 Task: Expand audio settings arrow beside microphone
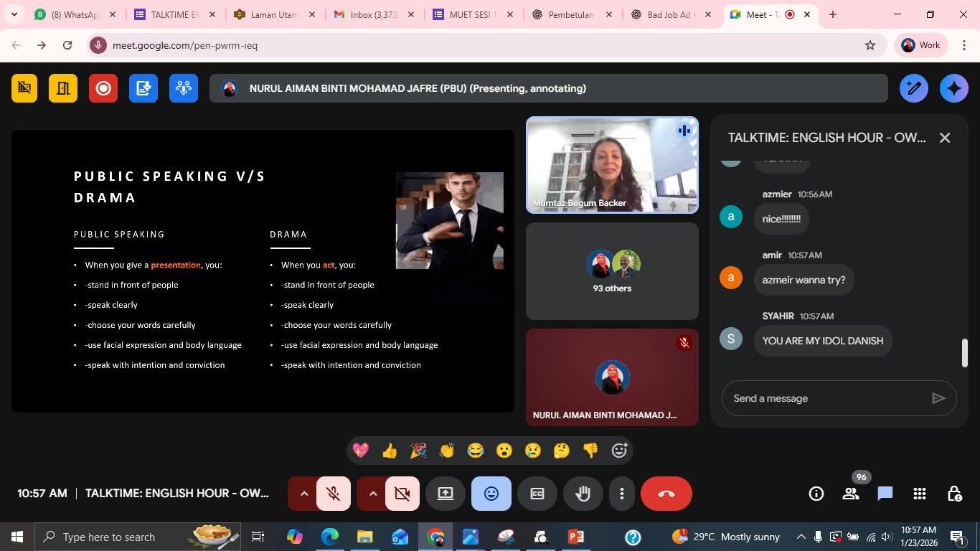point(303,494)
